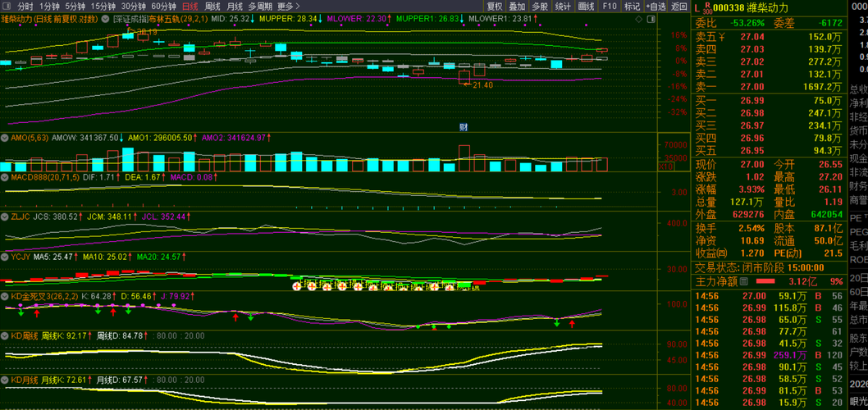Click the ¥ symbol next to 卖五
868x410 pixels.
[721, 37]
